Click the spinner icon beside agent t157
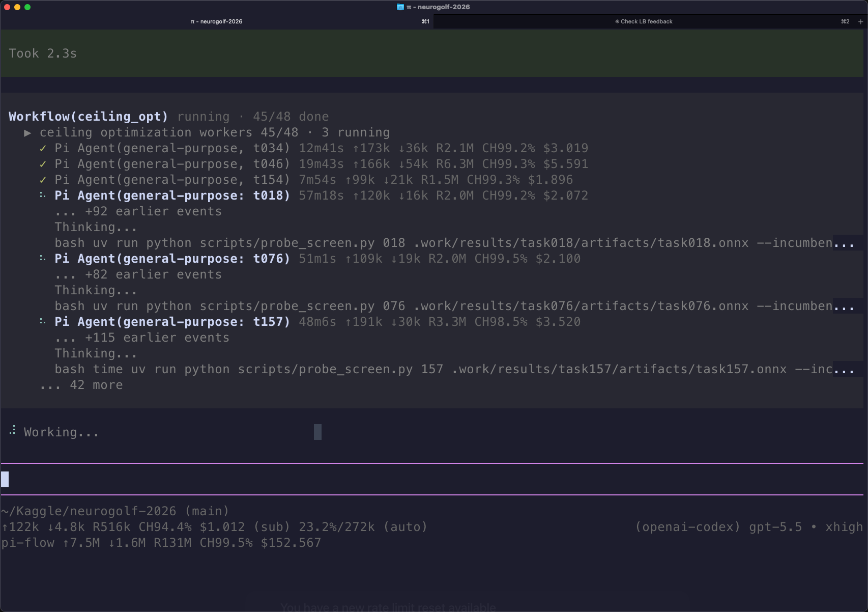The image size is (868, 612). (43, 322)
